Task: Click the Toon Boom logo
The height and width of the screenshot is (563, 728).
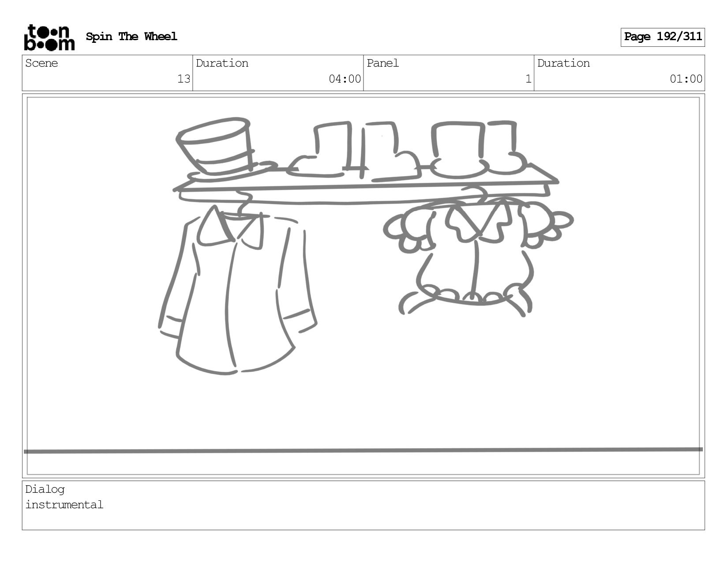Action: click(x=49, y=38)
